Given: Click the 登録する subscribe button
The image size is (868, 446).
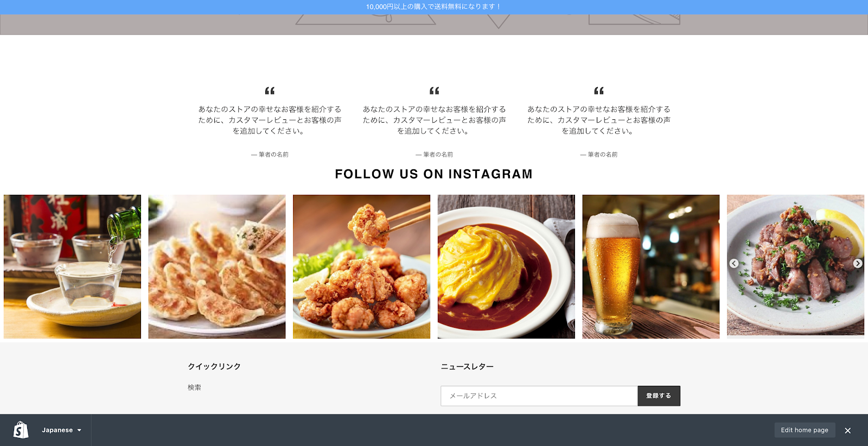Looking at the screenshot, I should tap(659, 396).
